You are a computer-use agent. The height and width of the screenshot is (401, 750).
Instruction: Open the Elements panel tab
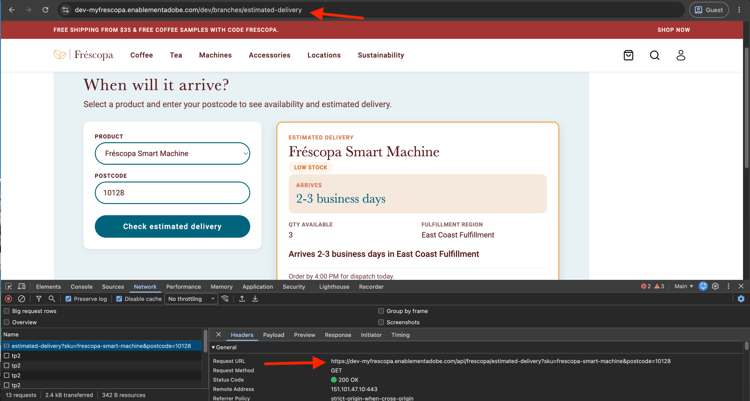pos(48,287)
